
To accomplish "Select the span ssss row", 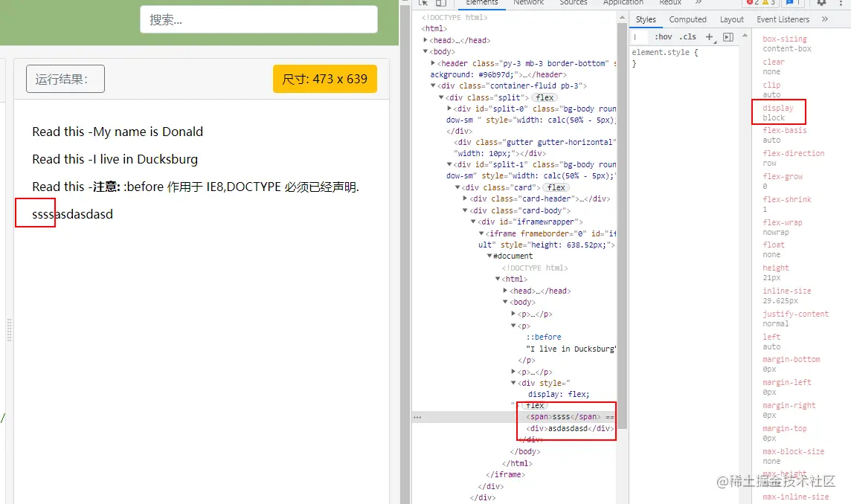I will (x=514, y=417).
